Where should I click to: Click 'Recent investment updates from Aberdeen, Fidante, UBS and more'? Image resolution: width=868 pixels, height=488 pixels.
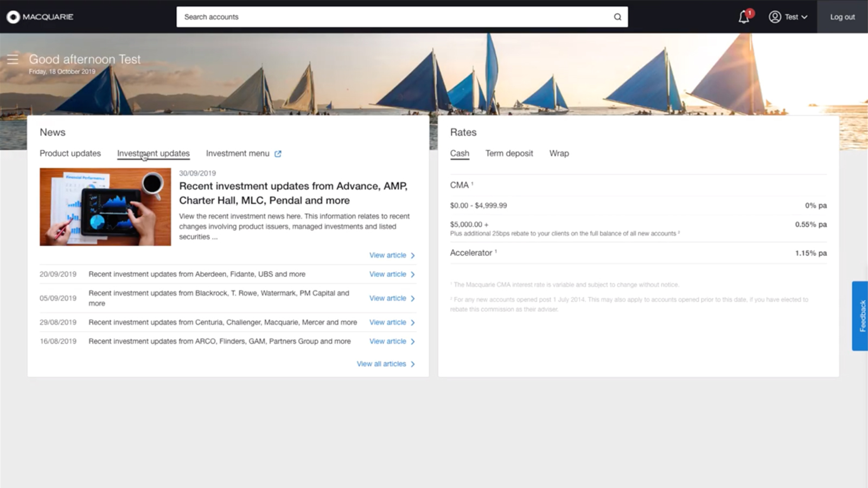click(197, 274)
